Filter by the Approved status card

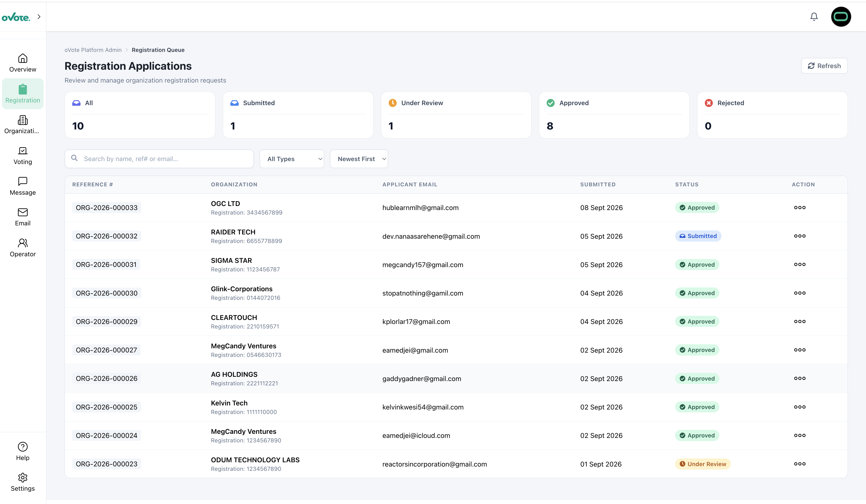[614, 115]
